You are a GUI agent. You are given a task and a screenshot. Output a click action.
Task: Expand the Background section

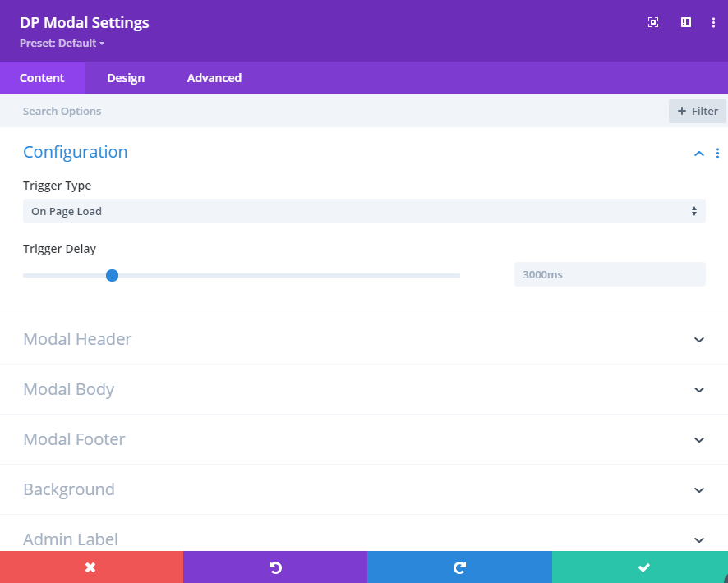coord(364,489)
